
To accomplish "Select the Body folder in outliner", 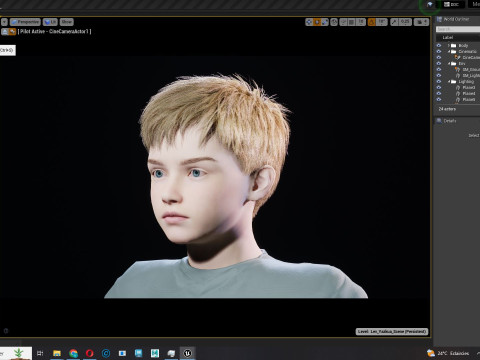I will click(463, 45).
